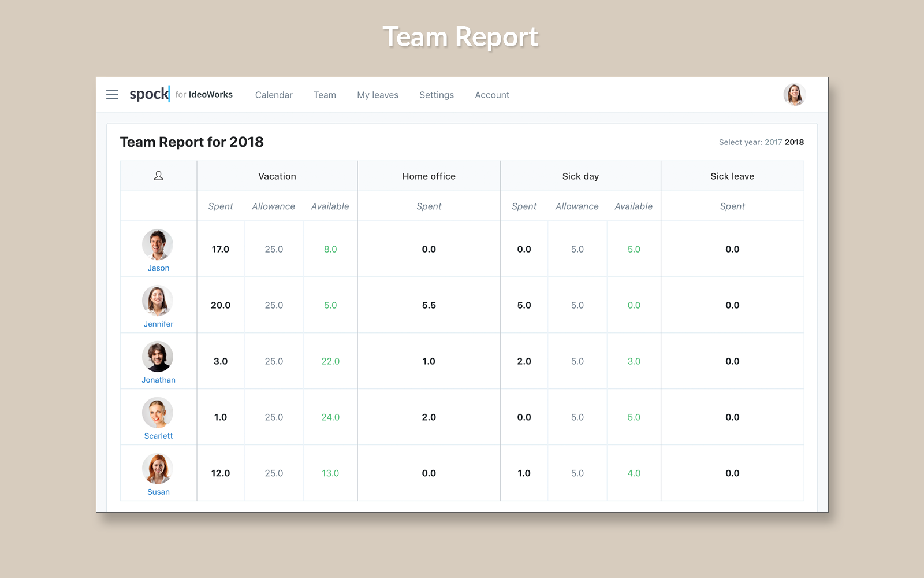The image size is (924, 578).
Task: Open the user profile avatar
Action: [795, 94]
